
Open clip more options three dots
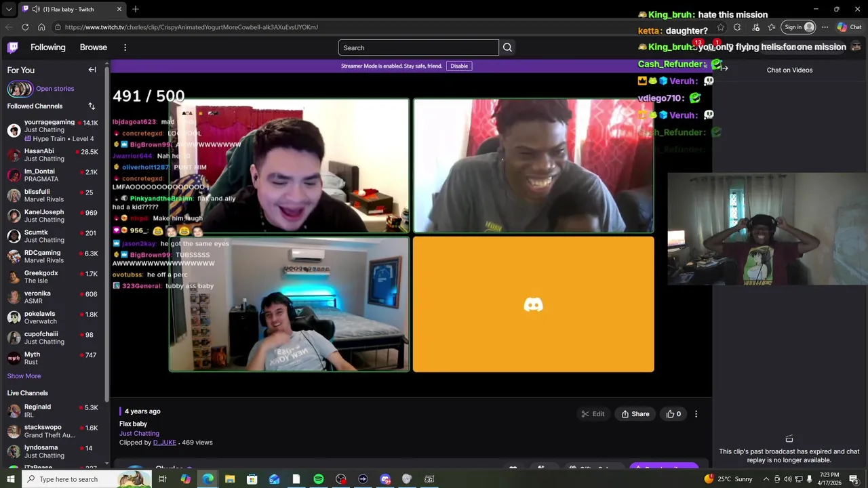[x=696, y=414]
